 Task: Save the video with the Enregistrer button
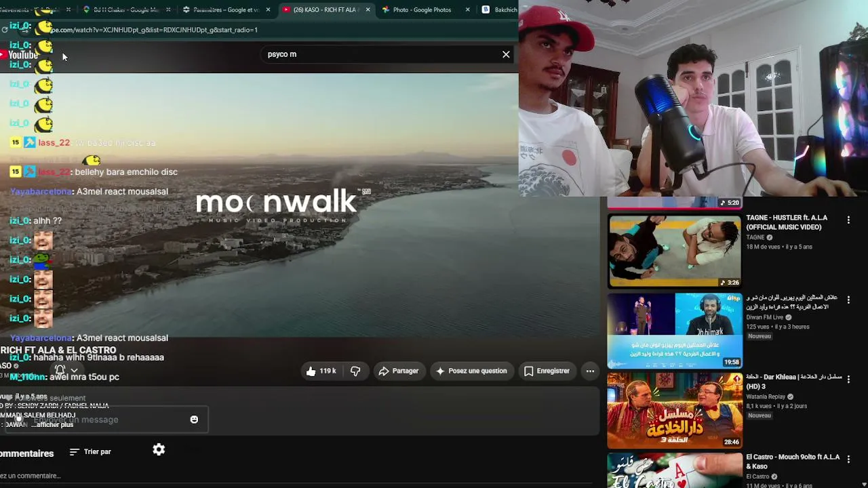[547, 371]
